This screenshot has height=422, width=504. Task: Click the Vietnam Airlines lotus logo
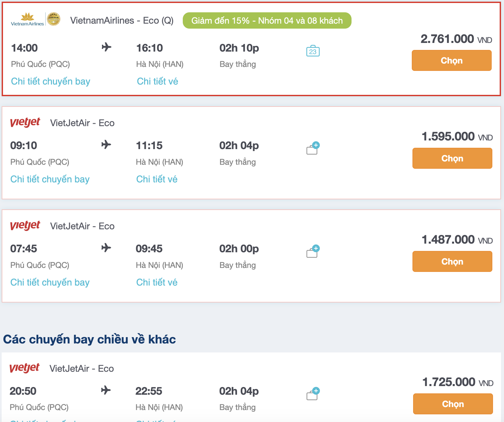(x=28, y=19)
